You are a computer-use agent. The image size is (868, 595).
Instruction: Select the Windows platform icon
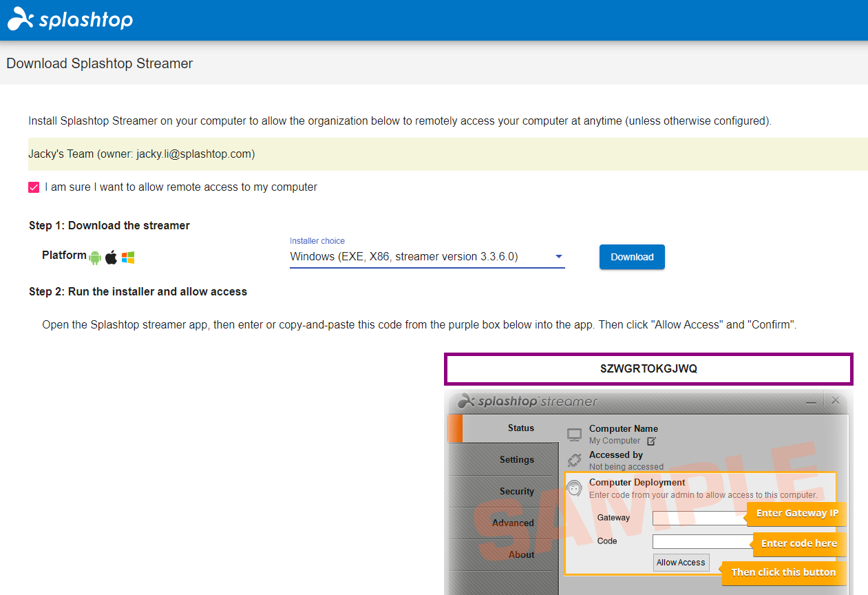127,256
